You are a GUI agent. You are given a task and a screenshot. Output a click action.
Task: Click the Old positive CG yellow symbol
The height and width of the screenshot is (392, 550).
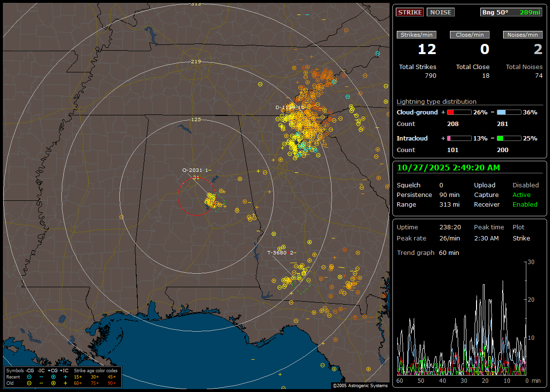point(53,383)
